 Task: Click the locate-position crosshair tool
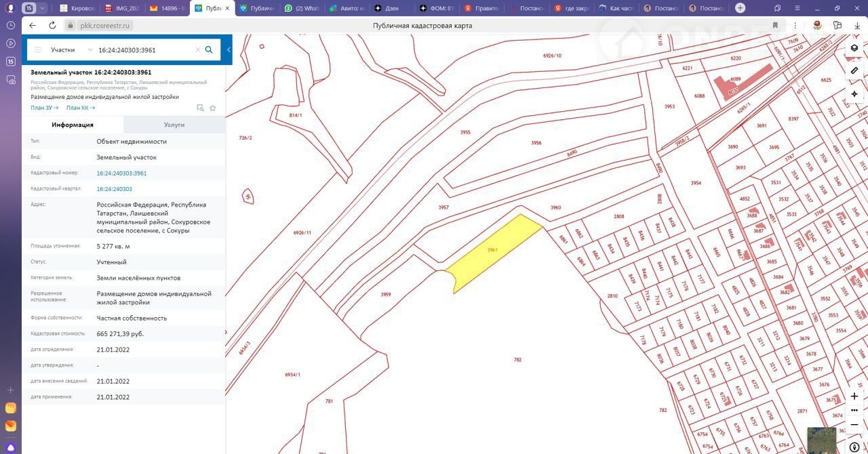854,94
